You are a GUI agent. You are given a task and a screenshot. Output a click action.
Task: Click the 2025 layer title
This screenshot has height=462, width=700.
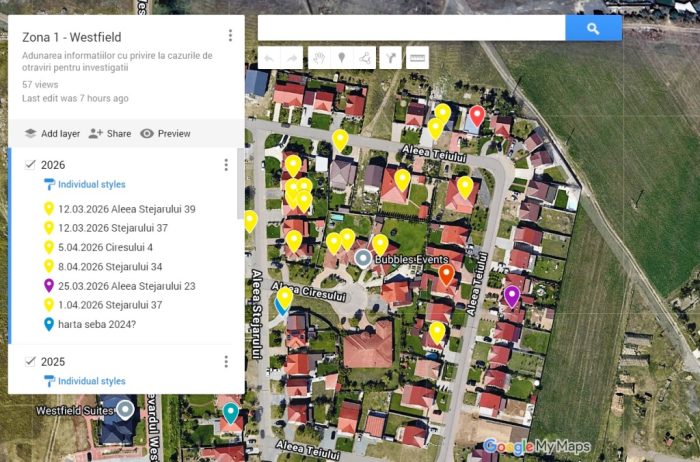click(53, 362)
